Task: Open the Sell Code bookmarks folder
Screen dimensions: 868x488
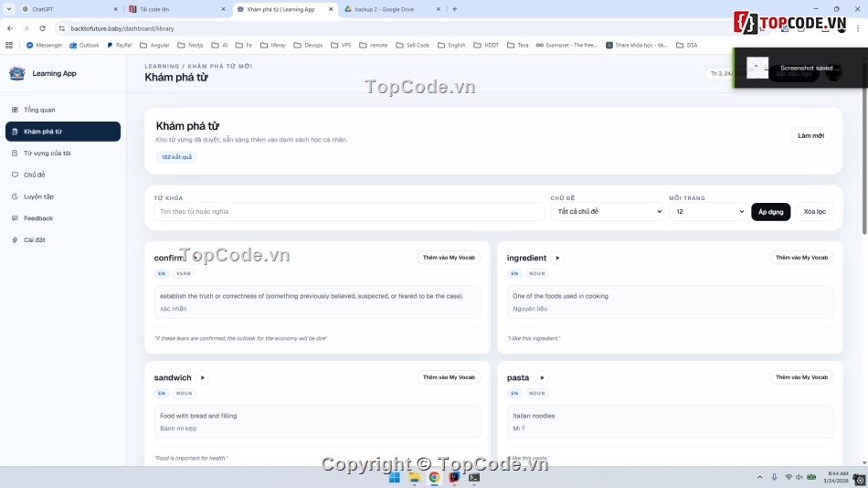Action: (412, 46)
